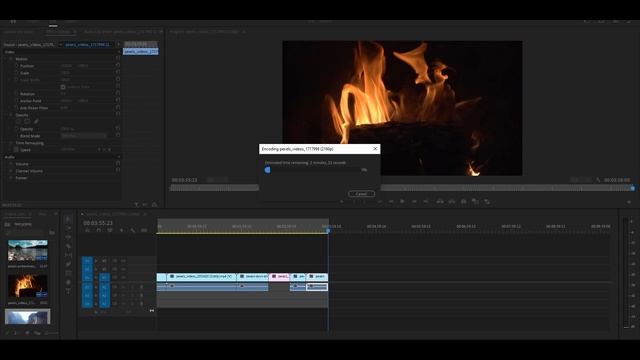Open the Blend Mode dropdown
640x360 pixels.
pyautogui.click(x=84, y=136)
